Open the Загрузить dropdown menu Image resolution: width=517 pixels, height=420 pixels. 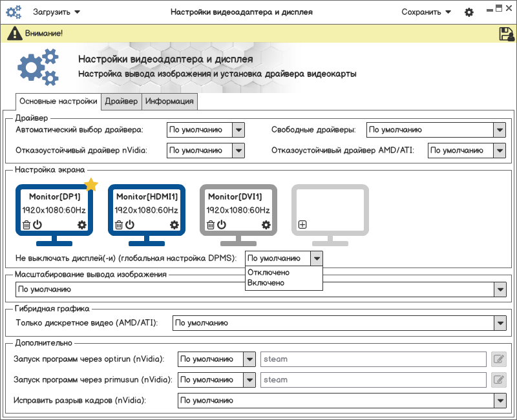point(56,12)
